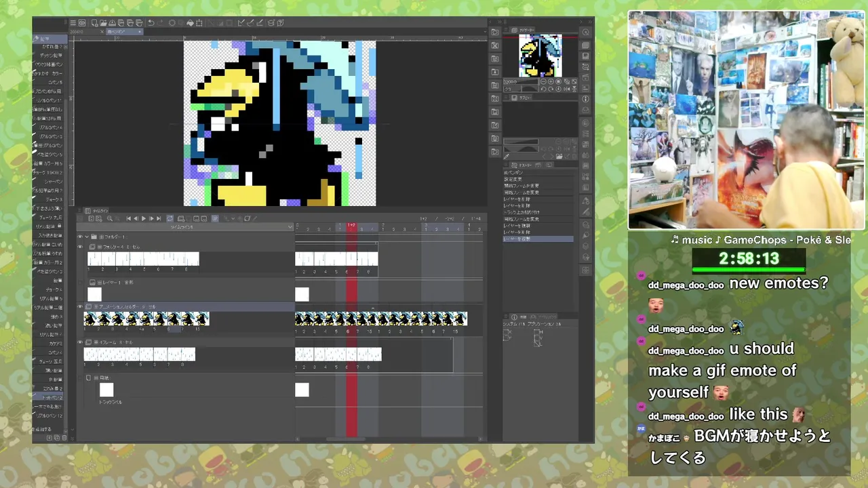868x488 pixels.
Task: Toggle loop playback in timeline
Action: pyautogui.click(x=170, y=218)
